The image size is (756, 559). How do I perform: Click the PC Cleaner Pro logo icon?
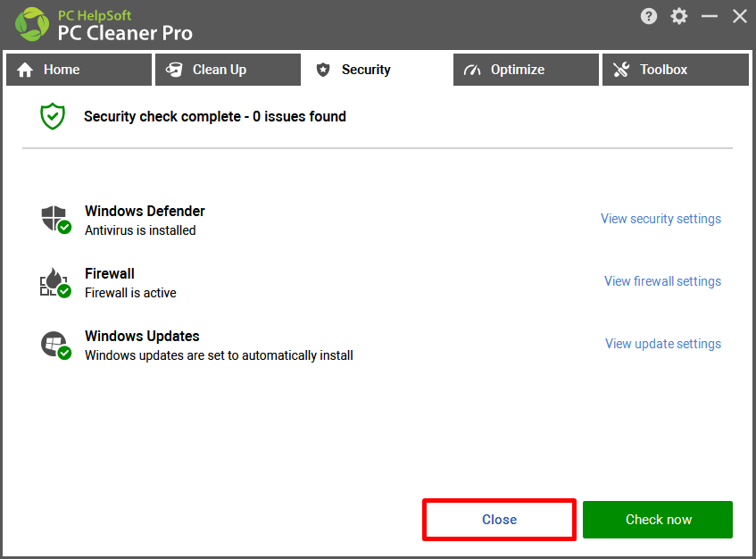pos(32,24)
